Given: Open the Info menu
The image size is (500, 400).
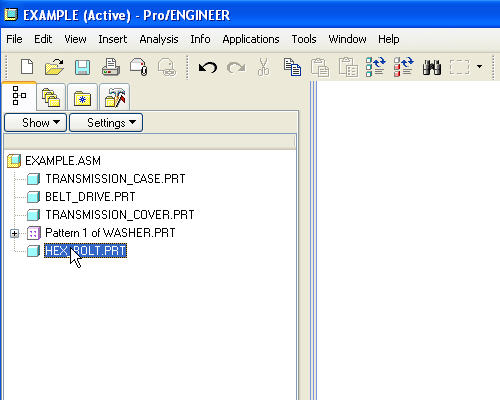Looking at the screenshot, I should click(x=200, y=39).
